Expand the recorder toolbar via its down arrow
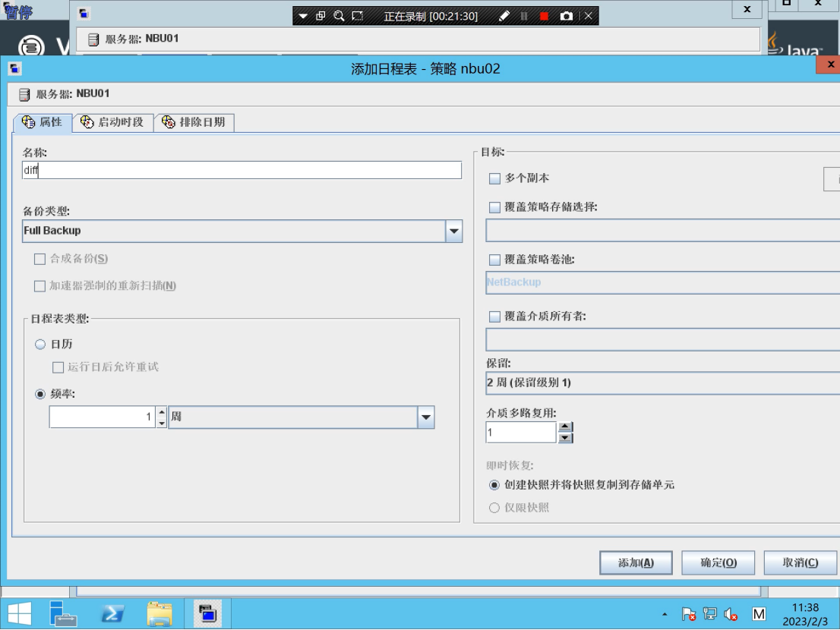840x630 pixels. pyautogui.click(x=302, y=14)
